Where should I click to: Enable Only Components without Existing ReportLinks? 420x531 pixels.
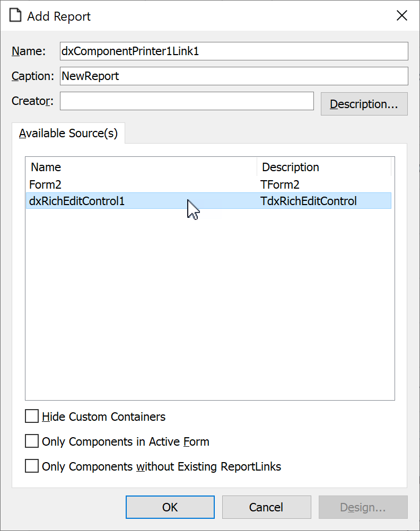click(32, 466)
